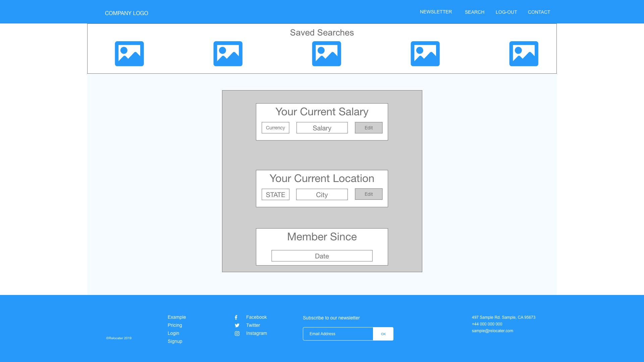Click the CONTACT navigation link

[539, 12]
